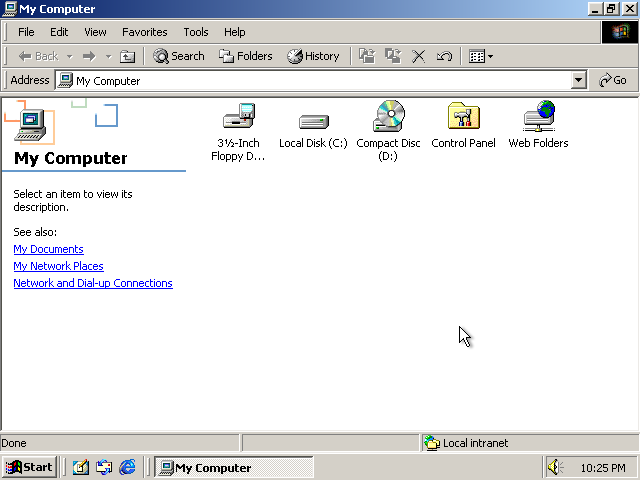Click the Up one level folder icon
The width and height of the screenshot is (640, 480).
(127, 56)
